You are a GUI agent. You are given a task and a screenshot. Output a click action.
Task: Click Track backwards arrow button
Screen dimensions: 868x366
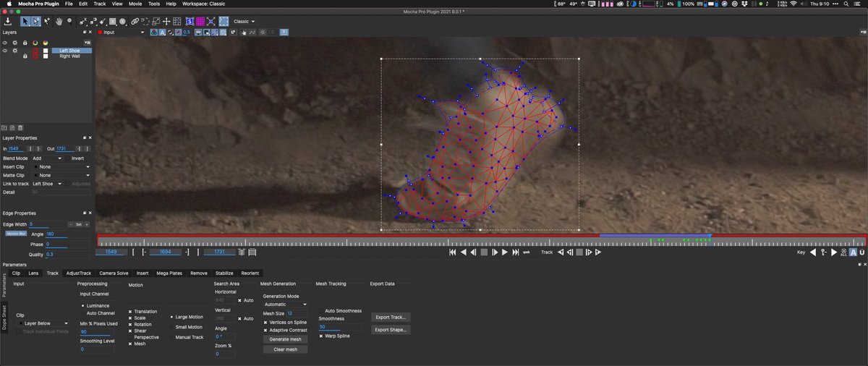click(x=560, y=252)
